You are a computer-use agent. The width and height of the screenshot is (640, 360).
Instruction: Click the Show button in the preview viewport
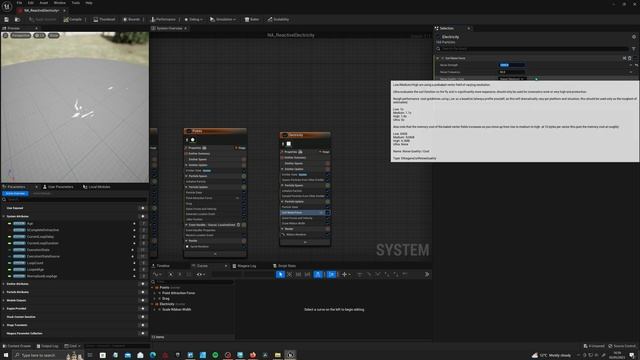[x=54, y=36]
